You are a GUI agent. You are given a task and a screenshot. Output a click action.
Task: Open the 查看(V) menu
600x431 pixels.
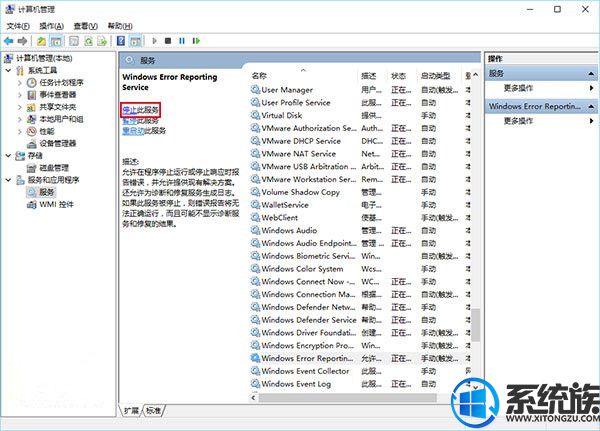(x=86, y=26)
